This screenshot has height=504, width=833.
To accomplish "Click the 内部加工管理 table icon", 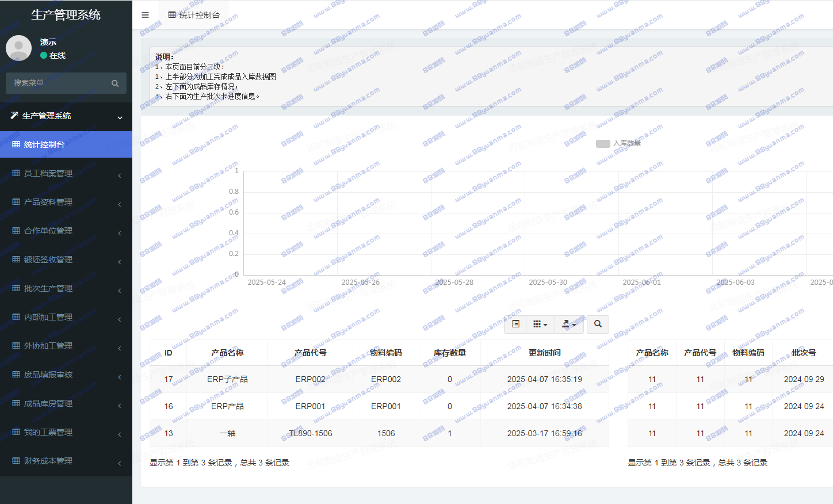I will tap(16, 317).
